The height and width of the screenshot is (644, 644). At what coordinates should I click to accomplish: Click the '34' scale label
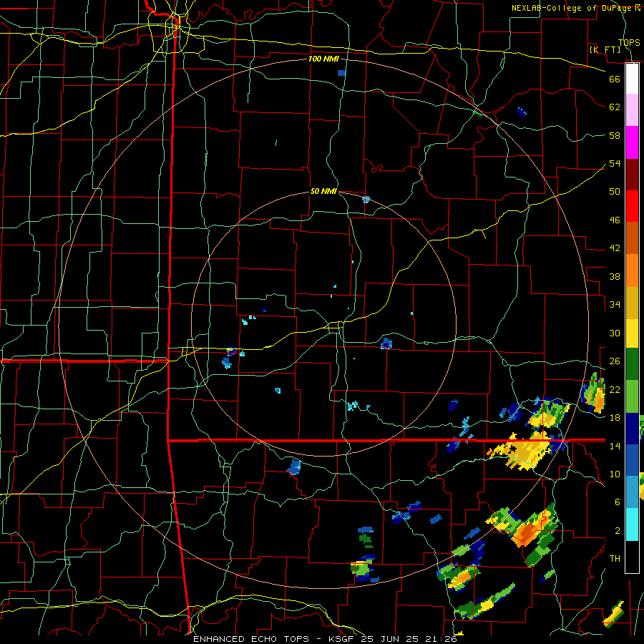(615, 305)
